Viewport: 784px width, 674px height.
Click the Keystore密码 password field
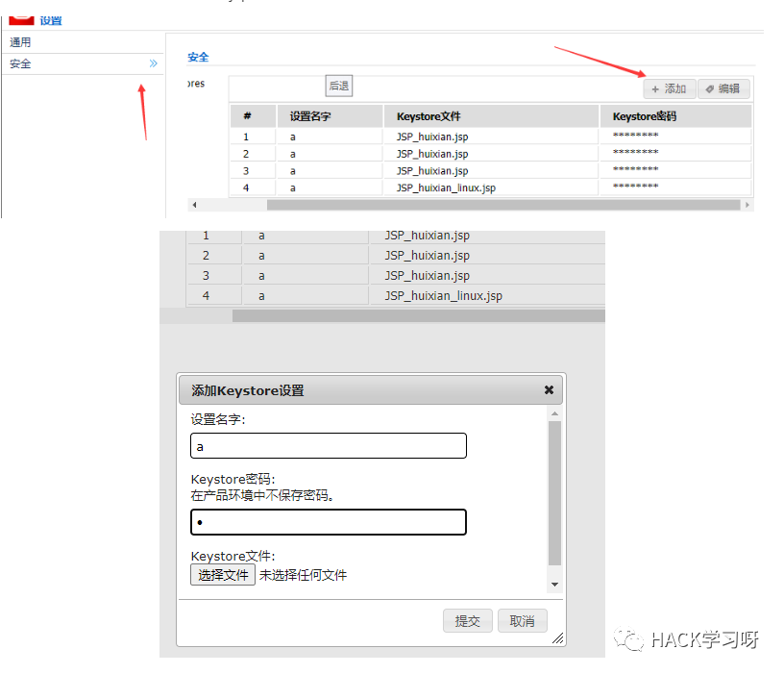pyautogui.click(x=328, y=521)
